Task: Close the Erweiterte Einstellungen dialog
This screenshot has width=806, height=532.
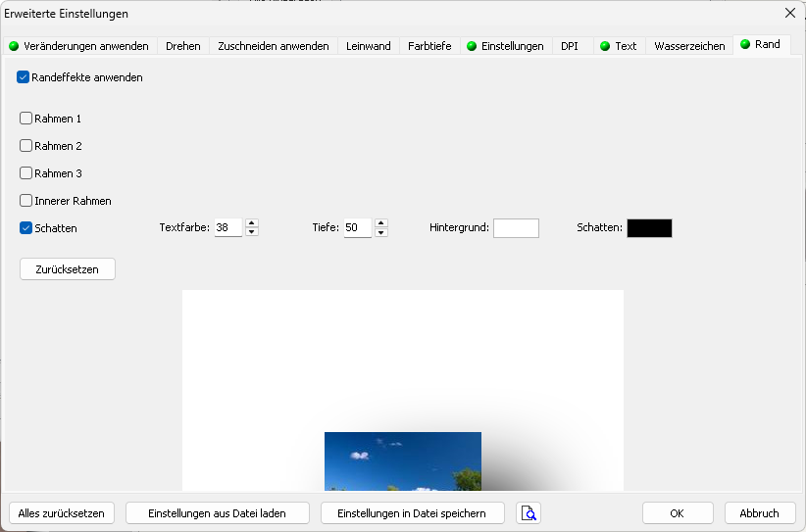Action: pos(790,14)
